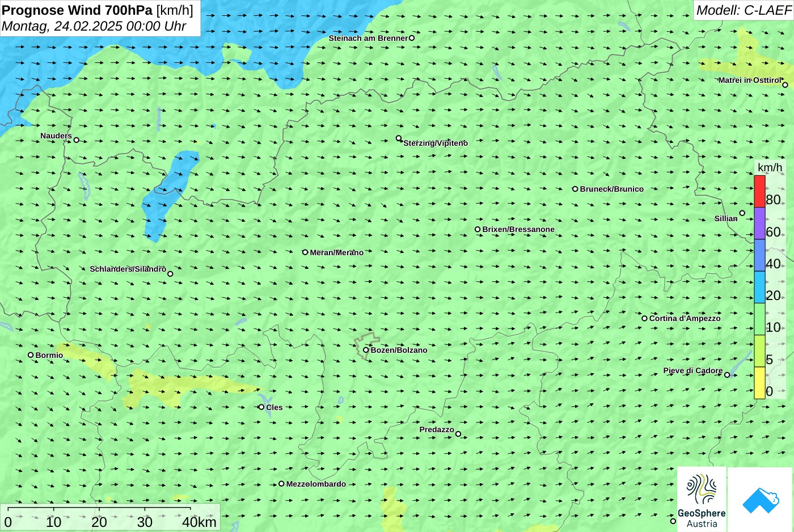Click the 'Pieve di Cadore' label text

point(693,370)
